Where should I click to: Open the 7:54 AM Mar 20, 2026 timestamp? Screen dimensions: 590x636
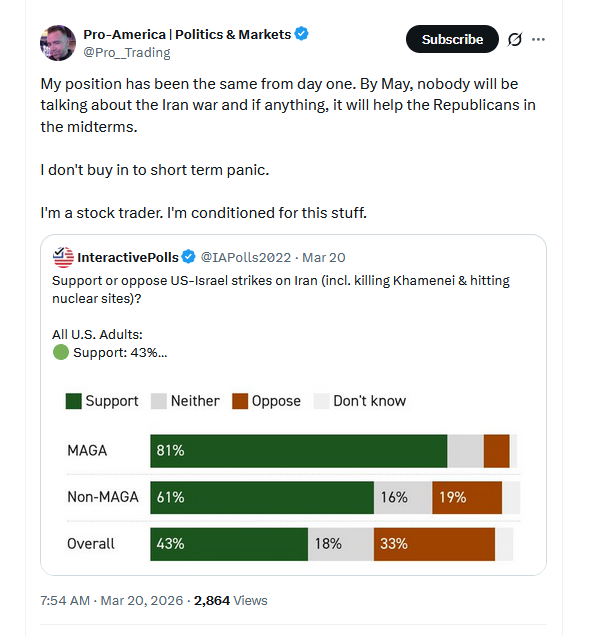point(112,600)
